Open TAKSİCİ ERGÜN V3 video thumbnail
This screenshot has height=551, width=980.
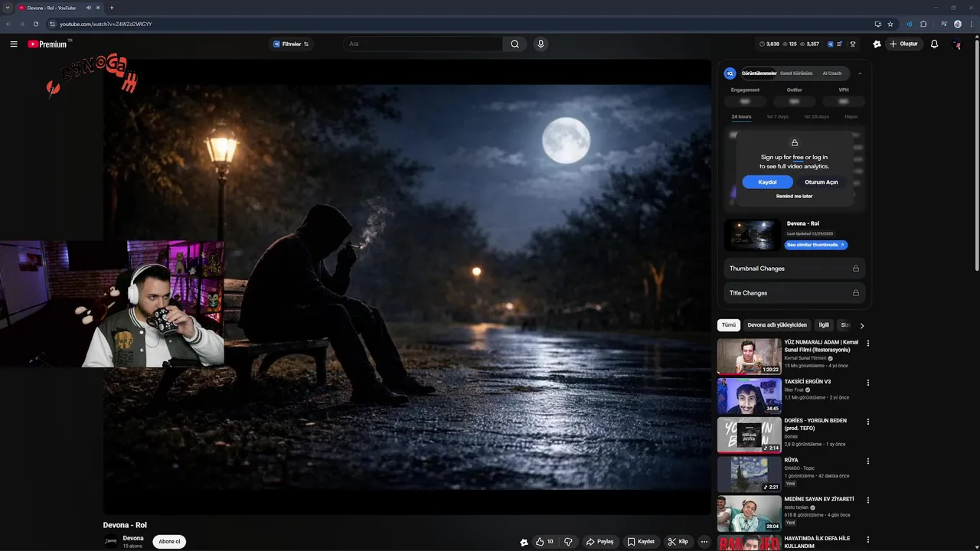click(749, 395)
